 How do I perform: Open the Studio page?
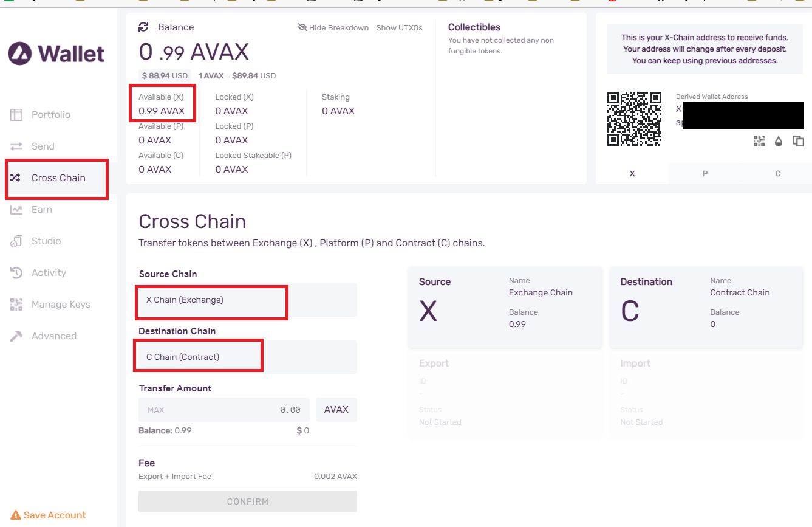[46, 241]
